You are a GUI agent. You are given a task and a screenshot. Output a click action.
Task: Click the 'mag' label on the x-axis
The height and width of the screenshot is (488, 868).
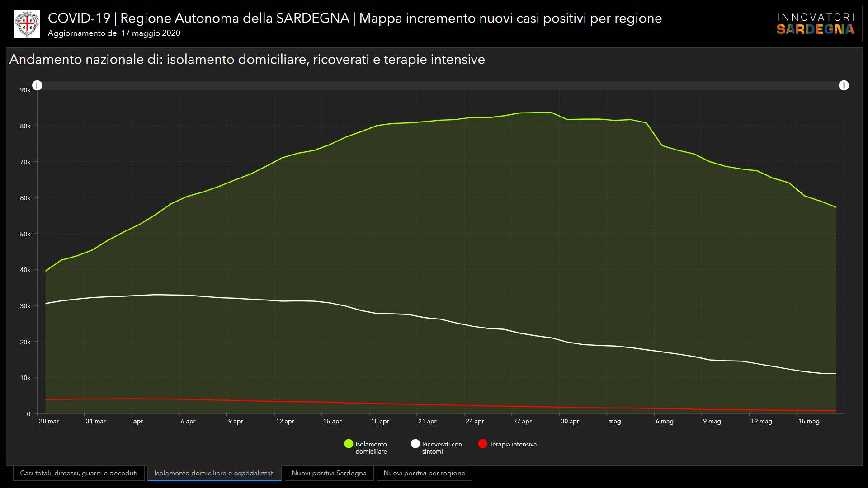point(614,421)
